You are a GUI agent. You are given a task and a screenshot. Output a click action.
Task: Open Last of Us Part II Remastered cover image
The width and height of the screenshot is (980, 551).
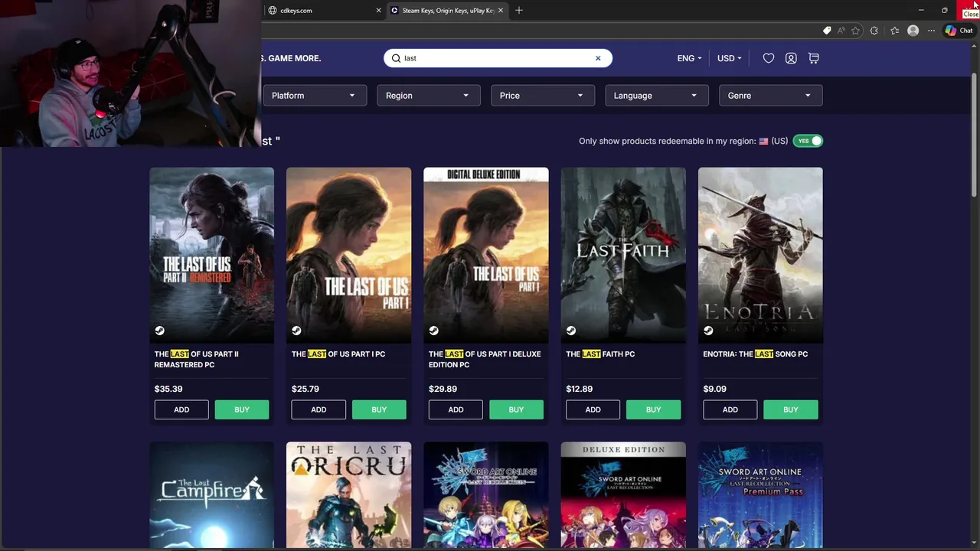pos(212,255)
